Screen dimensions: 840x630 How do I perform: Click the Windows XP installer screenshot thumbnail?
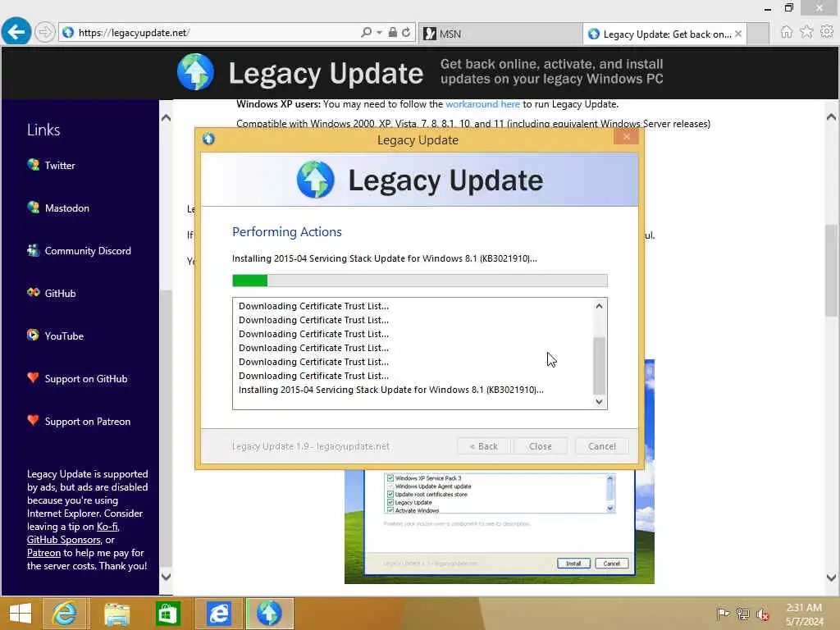tap(500, 526)
